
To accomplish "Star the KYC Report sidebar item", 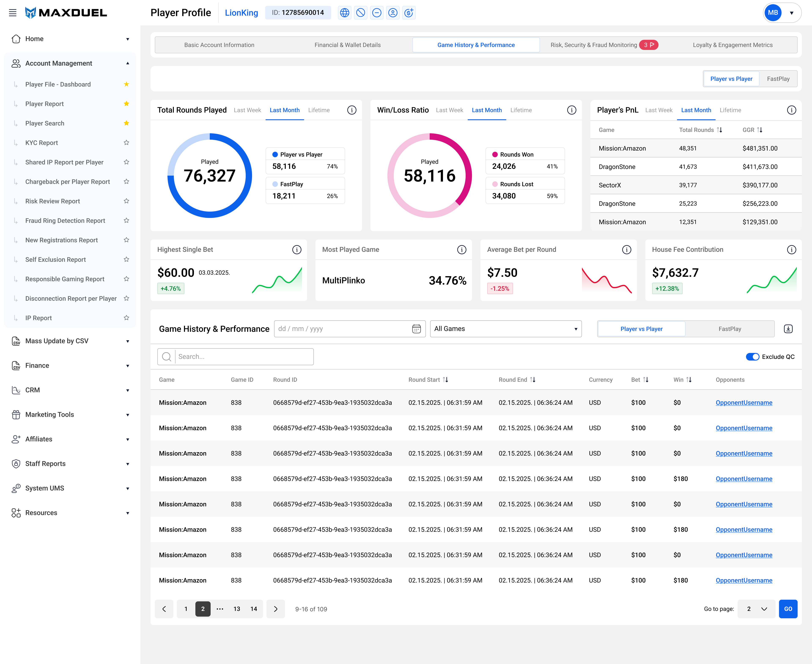I will coord(126,143).
